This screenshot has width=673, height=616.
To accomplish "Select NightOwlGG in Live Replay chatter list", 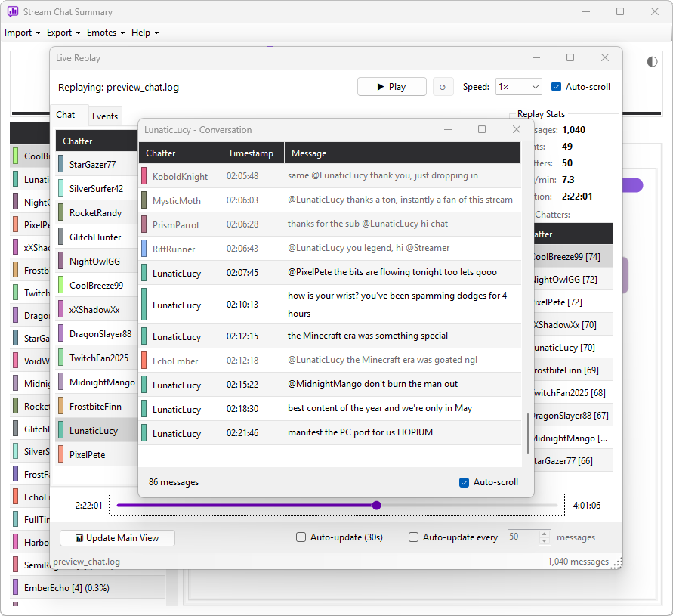I will [97, 262].
